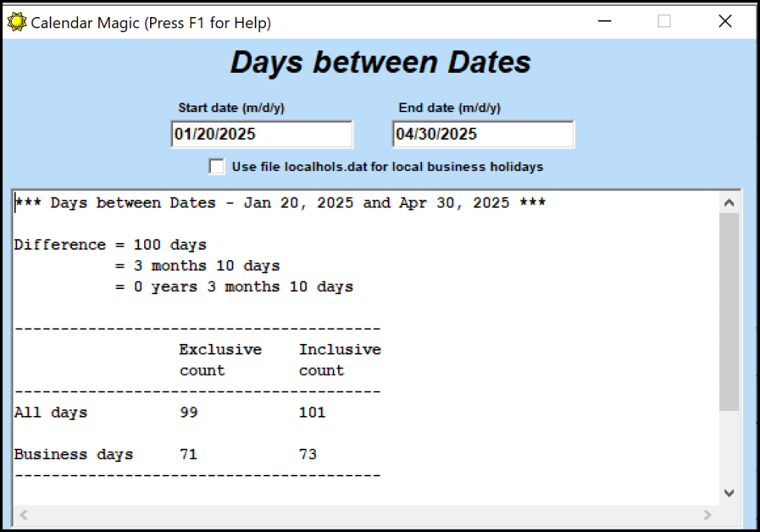
Task: Click the "All days" row in results
Action: (51, 412)
